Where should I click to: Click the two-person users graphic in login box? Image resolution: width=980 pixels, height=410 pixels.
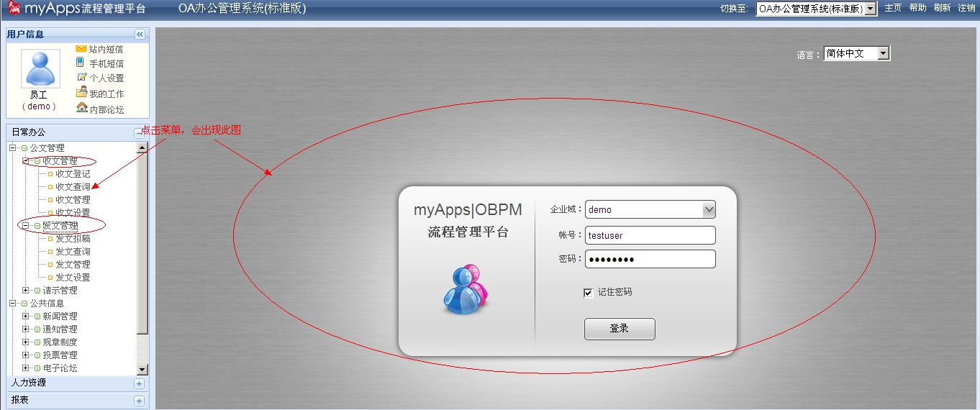tap(465, 289)
